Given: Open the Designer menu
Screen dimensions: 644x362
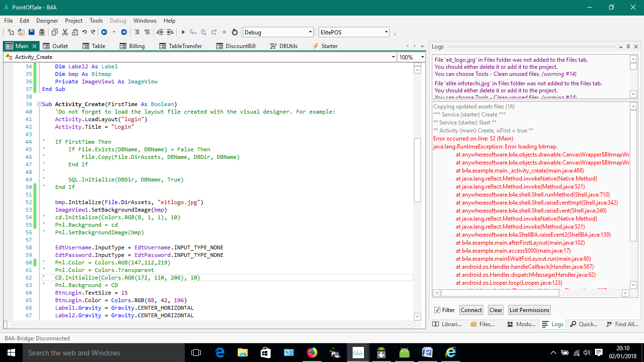Looking at the screenshot, I should pos(47,20).
